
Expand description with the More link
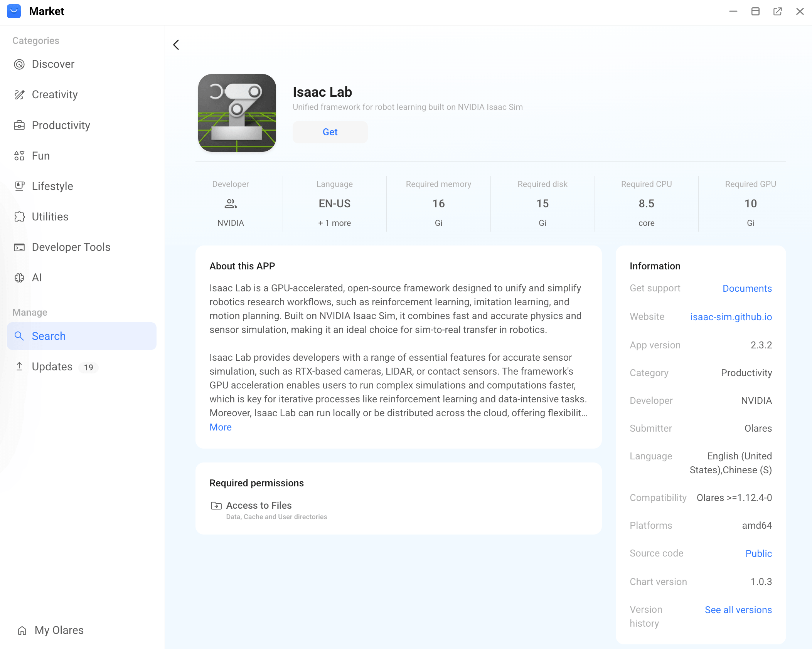(221, 427)
